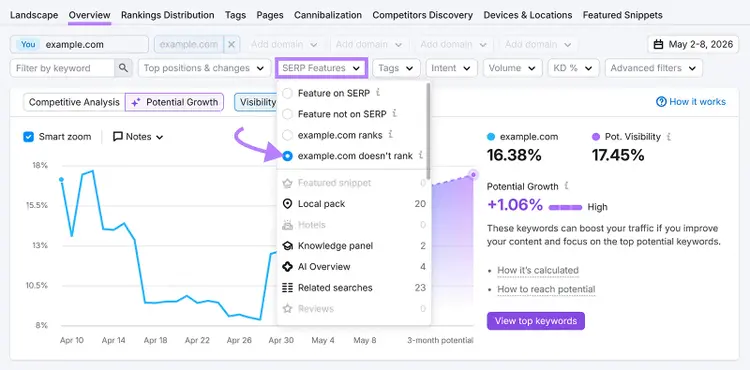This screenshot has width=750, height=370.
Task: Open the first Add domain dropdown
Action: pos(285,44)
